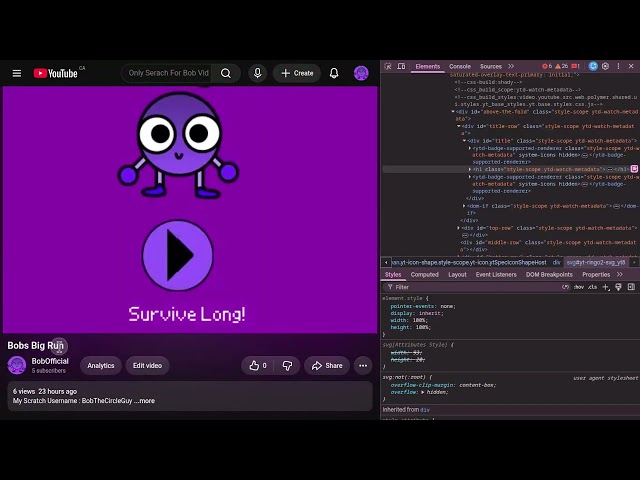Toggle the .cls element classes panel
The image size is (640, 480).
point(592,287)
